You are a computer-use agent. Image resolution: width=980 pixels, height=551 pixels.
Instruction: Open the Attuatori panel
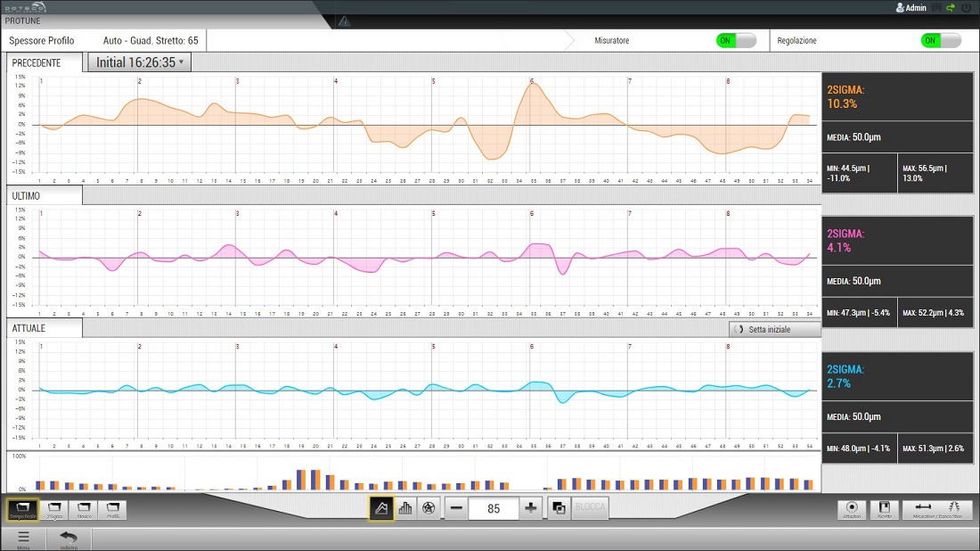tap(852, 510)
